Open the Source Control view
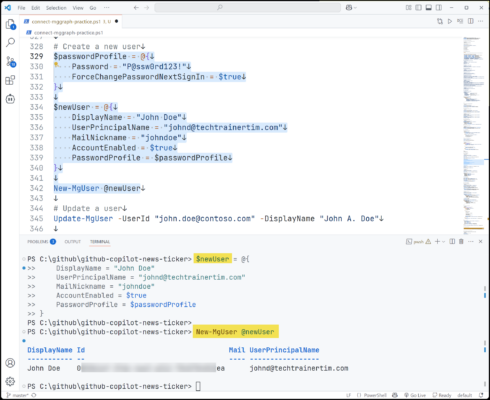The width and height of the screenshot is (490, 400). pos(10,62)
